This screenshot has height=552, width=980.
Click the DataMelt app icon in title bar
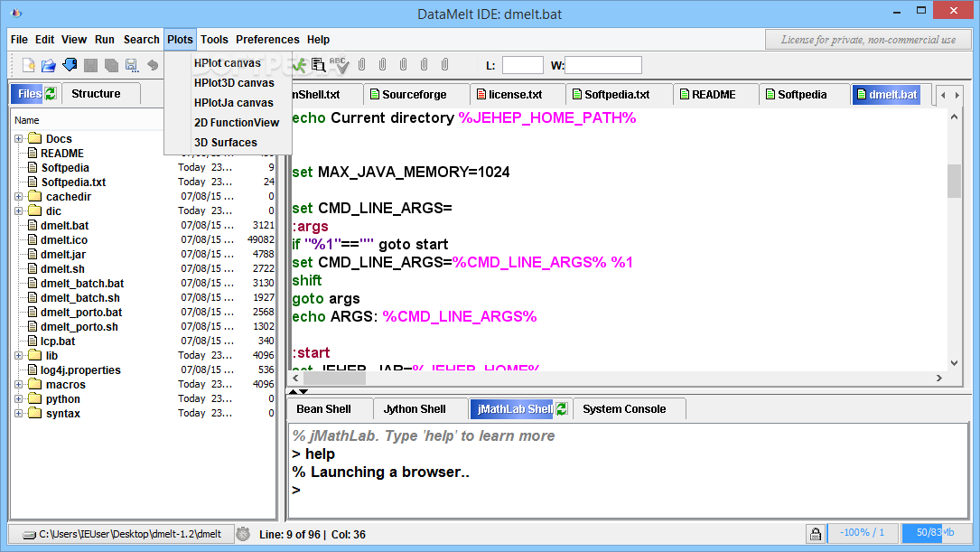click(x=17, y=13)
